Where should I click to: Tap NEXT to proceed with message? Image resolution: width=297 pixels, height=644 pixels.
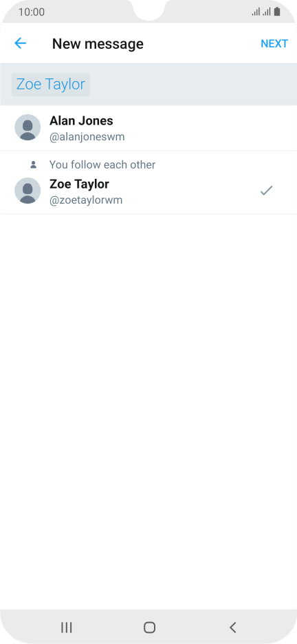[274, 43]
